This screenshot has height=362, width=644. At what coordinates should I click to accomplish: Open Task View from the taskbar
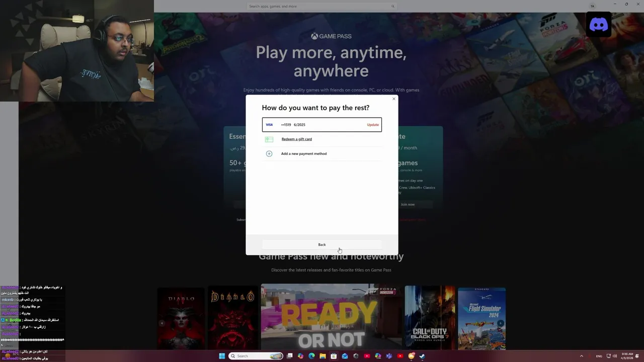pos(289,356)
